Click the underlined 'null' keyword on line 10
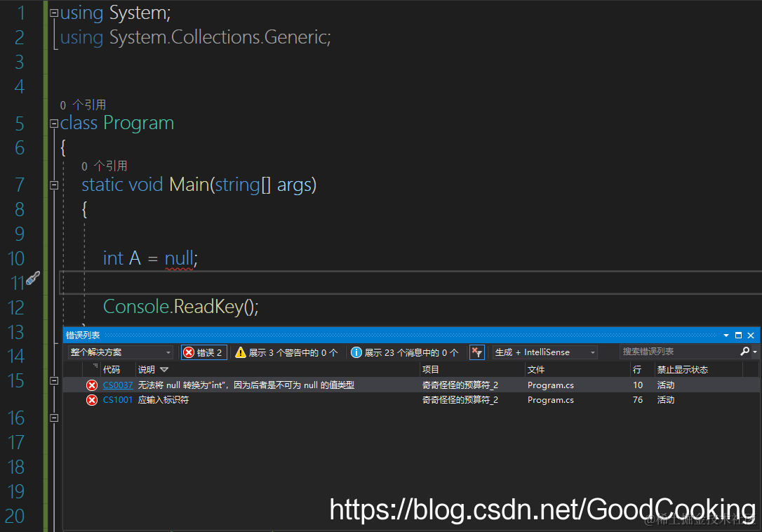The width and height of the screenshot is (762, 532). pyautogui.click(x=179, y=258)
